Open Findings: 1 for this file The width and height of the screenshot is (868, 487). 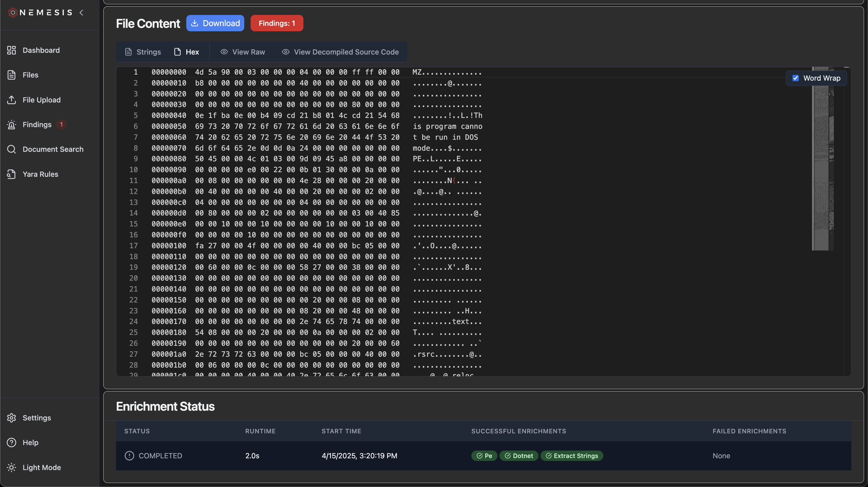coord(277,23)
